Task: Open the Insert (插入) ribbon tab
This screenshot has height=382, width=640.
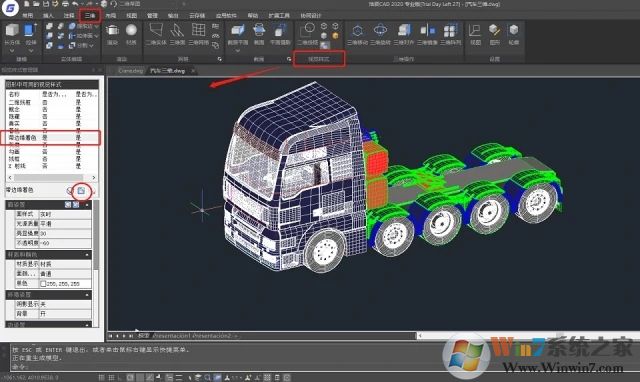Action: [x=48, y=16]
